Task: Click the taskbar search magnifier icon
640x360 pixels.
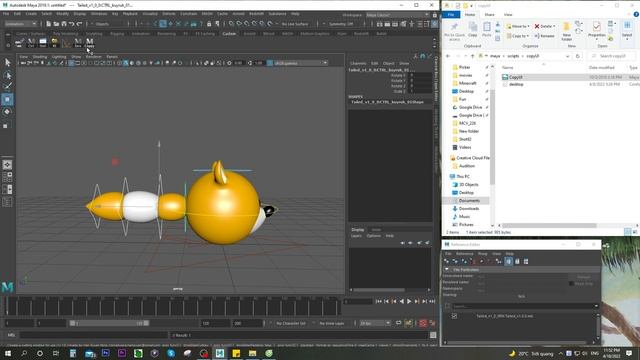Action: [24, 353]
